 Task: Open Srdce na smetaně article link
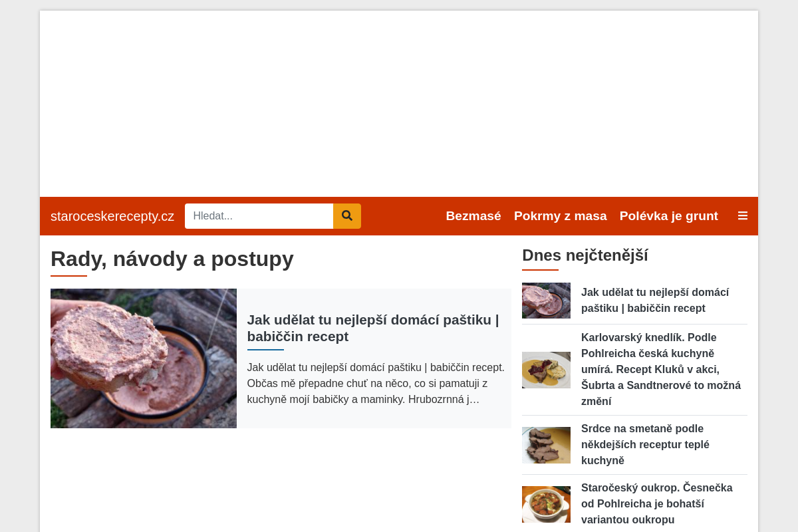[x=645, y=445]
